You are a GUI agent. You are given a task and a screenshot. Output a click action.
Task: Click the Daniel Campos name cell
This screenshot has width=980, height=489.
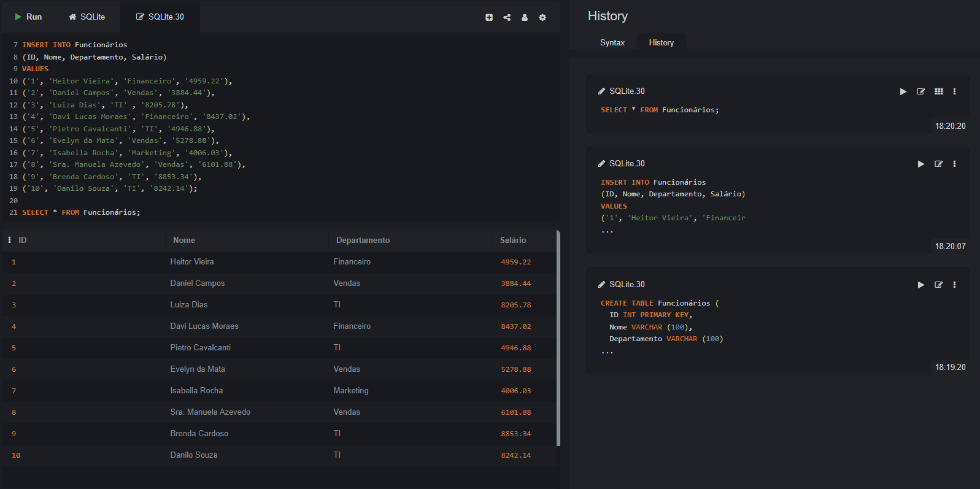(198, 283)
